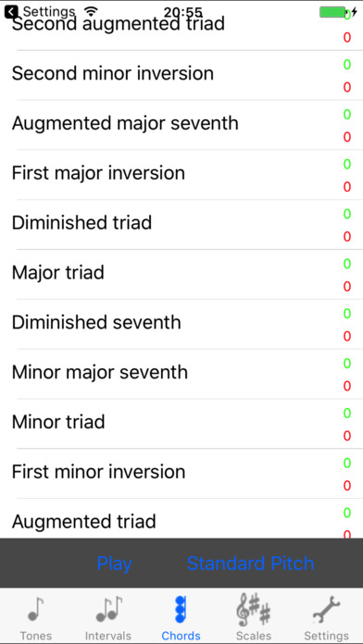Tap the back arrow to Settings
The height and width of the screenshot is (644, 363).
pyautogui.click(x=11, y=12)
